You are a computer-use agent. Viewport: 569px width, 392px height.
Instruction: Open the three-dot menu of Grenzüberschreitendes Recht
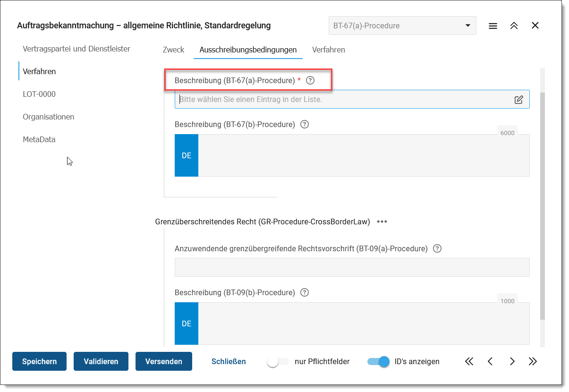382,222
